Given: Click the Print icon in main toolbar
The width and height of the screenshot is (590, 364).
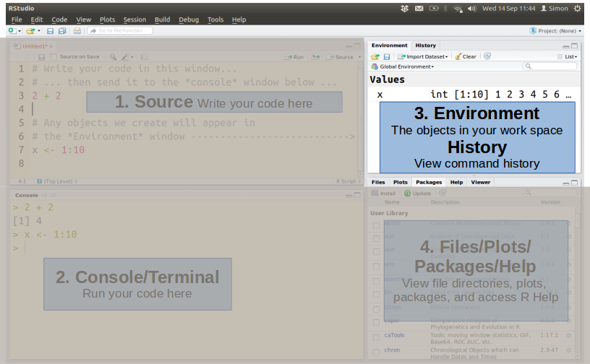Looking at the screenshot, I should [77, 31].
